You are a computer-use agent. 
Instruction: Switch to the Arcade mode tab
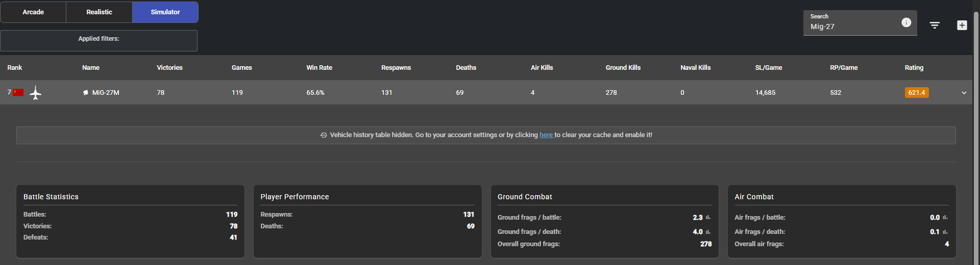click(x=33, y=12)
